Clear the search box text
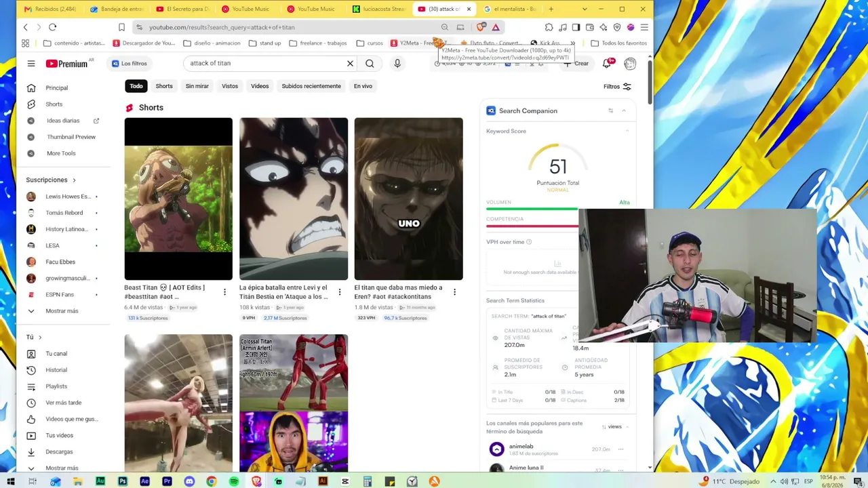 [x=350, y=63]
